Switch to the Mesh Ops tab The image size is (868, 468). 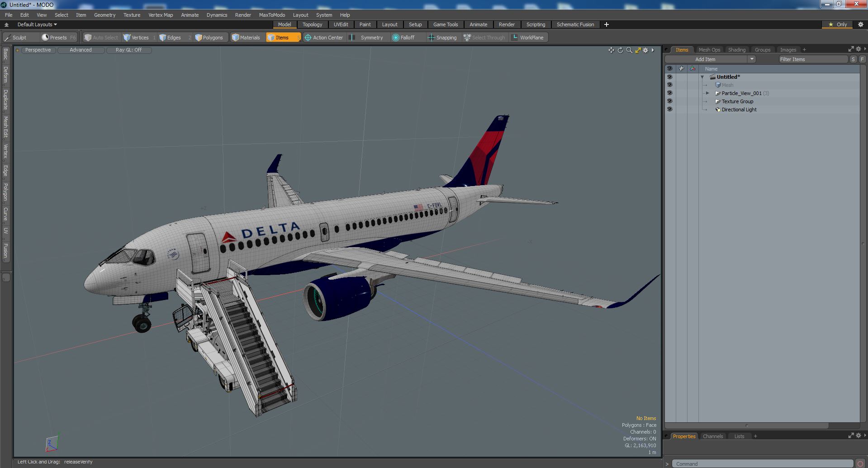tap(709, 50)
